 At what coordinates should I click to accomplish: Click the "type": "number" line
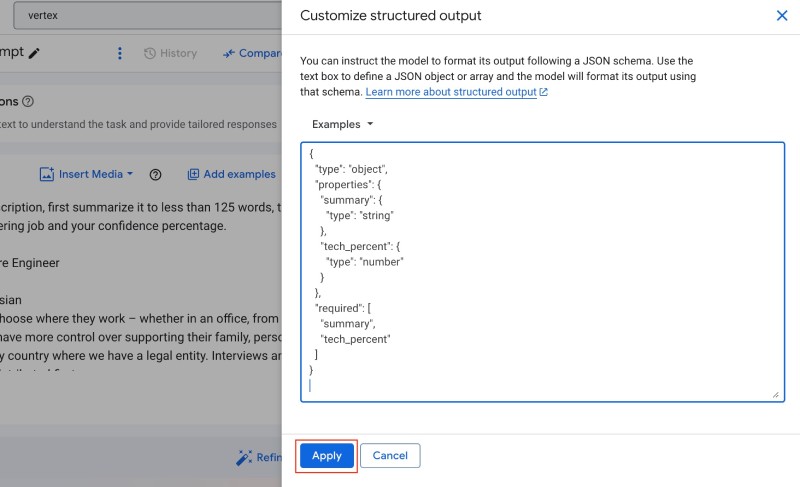pos(365,262)
